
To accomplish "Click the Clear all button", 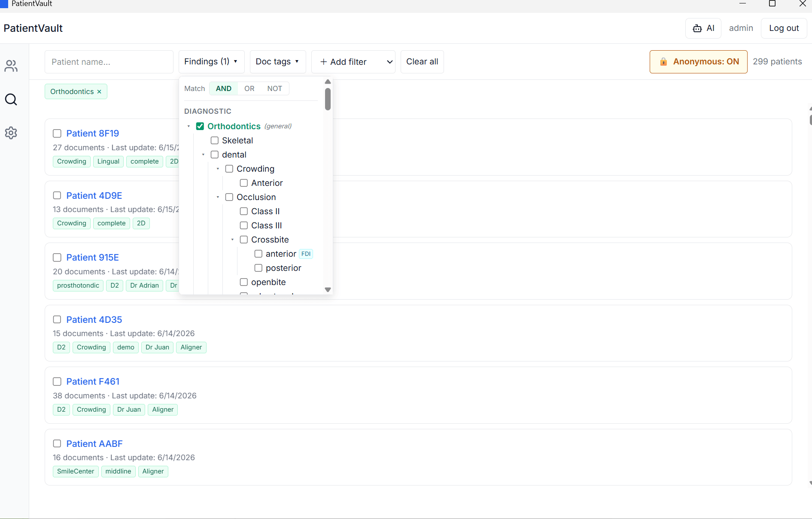I will 422,62.
